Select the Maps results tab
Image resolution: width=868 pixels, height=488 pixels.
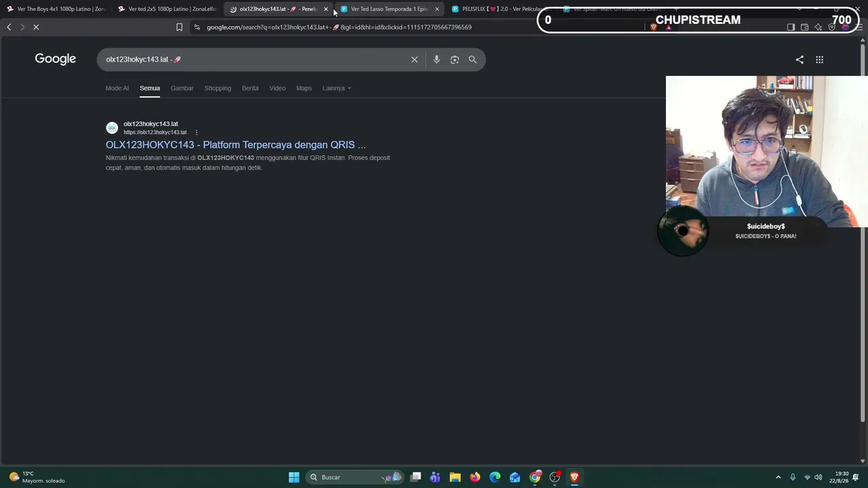(304, 88)
